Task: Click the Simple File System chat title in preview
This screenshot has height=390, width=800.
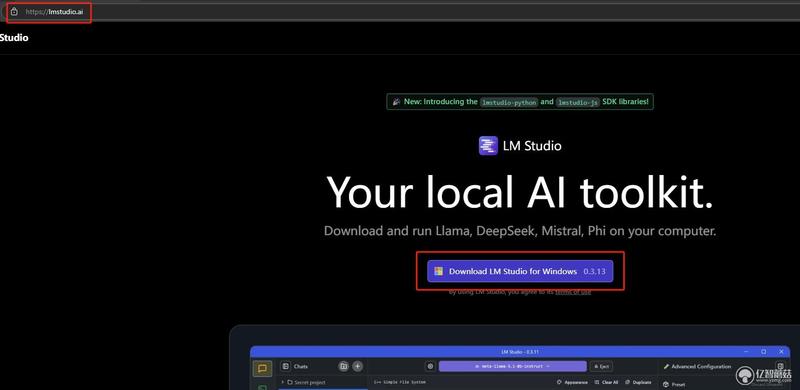Action: pyautogui.click(x=399, y=382)
